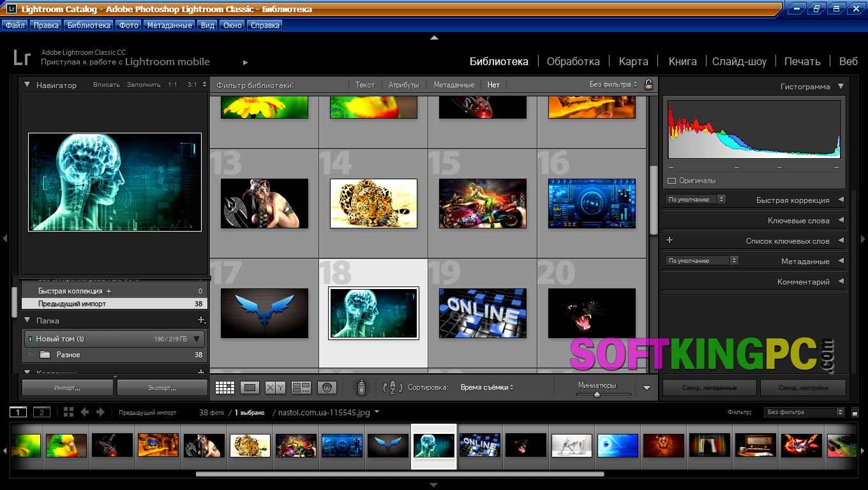This screenshot has width=868, height=490.
Task: Select Разное folder in tree
Action: pyautogui.click(x=115, y=355)
